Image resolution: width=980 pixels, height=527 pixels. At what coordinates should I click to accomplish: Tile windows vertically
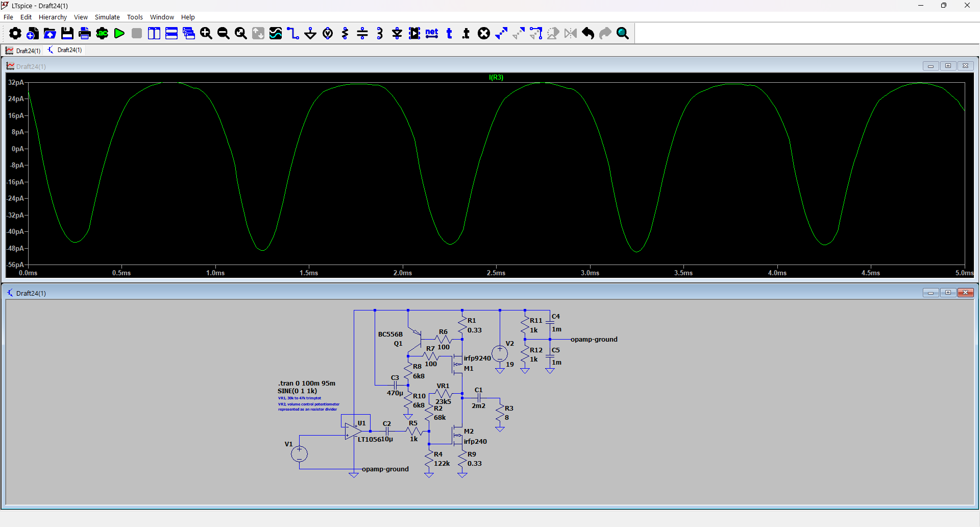tap(154, 34)
